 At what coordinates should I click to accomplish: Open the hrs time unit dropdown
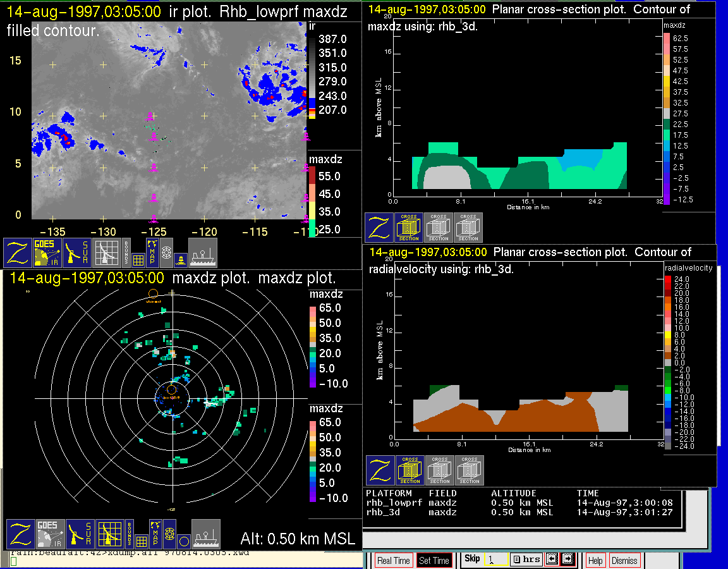(525, 559)
